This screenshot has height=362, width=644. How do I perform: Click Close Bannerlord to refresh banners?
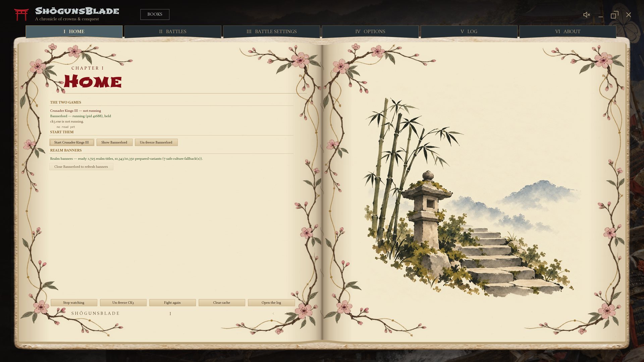pyautogui.click(x=81, y=167)
